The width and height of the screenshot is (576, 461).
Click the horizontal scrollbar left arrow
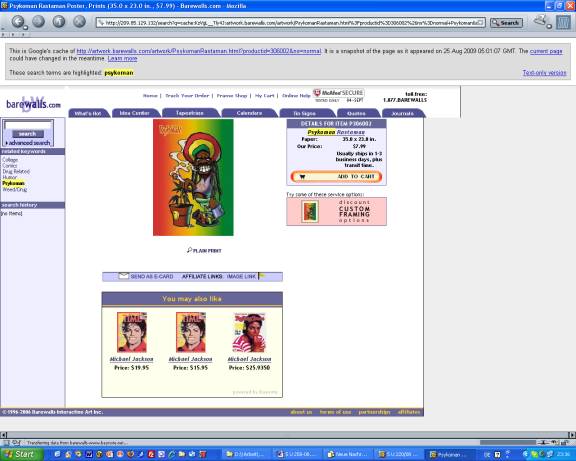3,435
